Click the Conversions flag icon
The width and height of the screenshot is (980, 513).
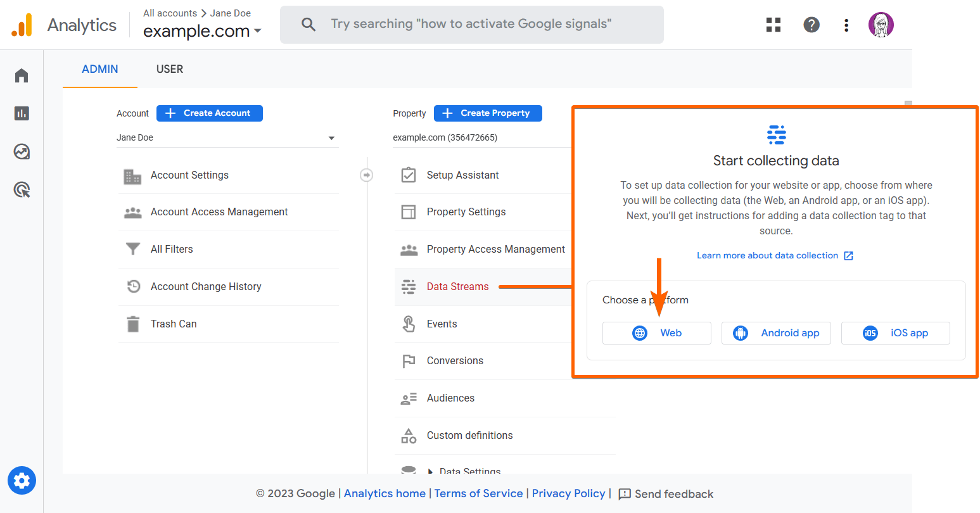tap(409, 361)
